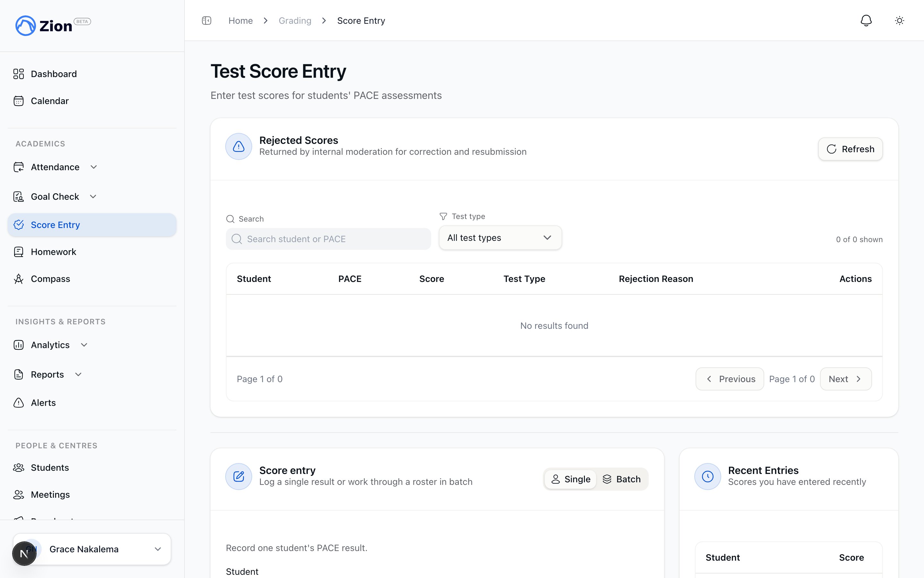Expand the Analytics submenu chevron
Viewport: 924px width, 578px height.
[x=84, y=345]
